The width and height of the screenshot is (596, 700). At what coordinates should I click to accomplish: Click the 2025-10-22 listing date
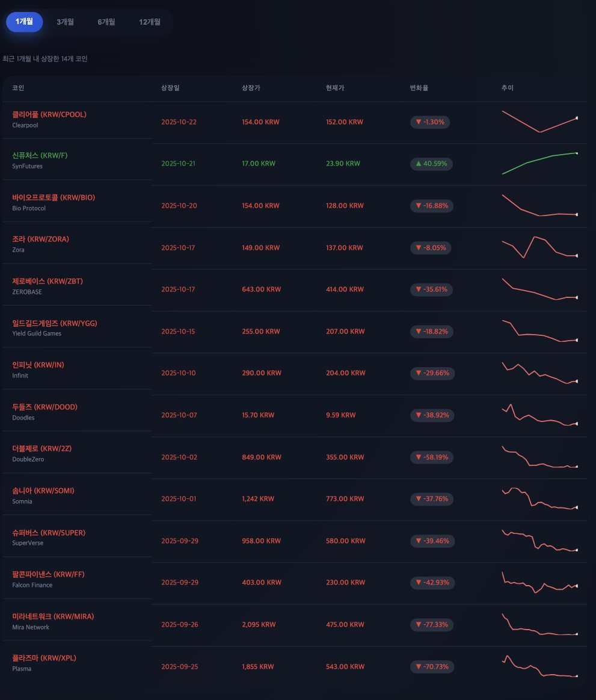pyautogui.click(x=179, y=122)
